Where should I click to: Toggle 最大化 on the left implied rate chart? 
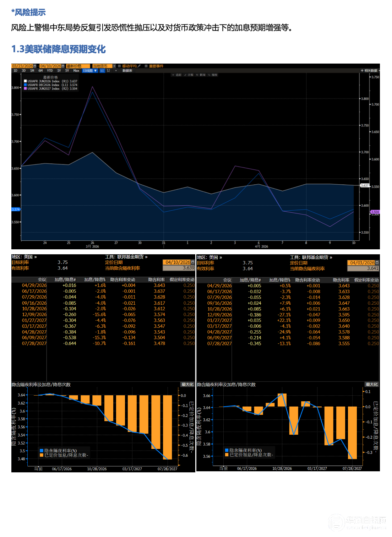tap(187, 385)
